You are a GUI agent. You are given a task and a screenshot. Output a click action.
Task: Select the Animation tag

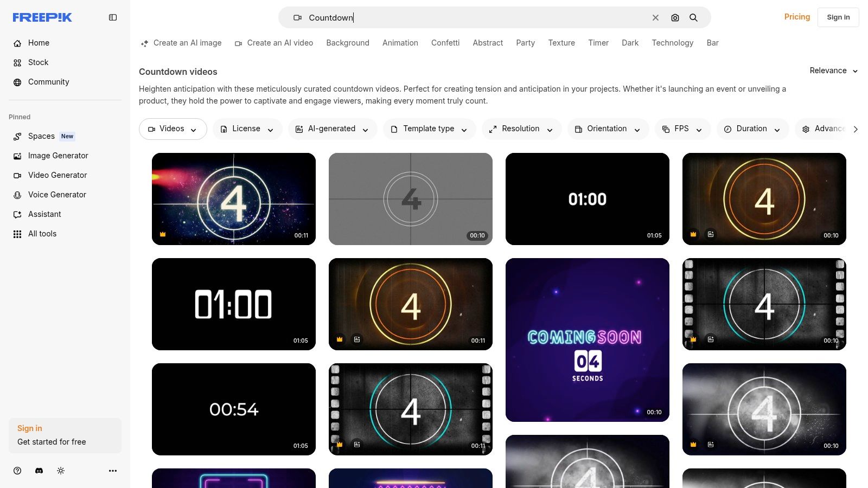400,43
